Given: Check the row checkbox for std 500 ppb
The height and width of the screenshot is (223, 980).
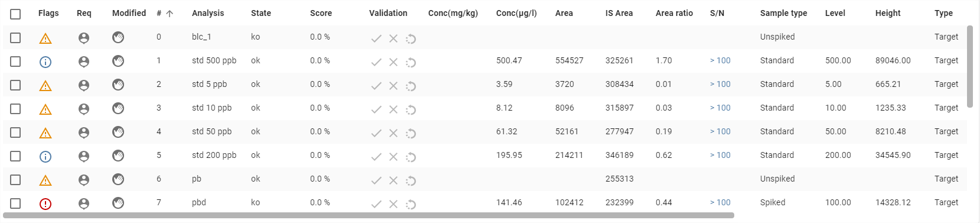Looking at the screenshot, I should pyautogui.click(x=15, y=62).
